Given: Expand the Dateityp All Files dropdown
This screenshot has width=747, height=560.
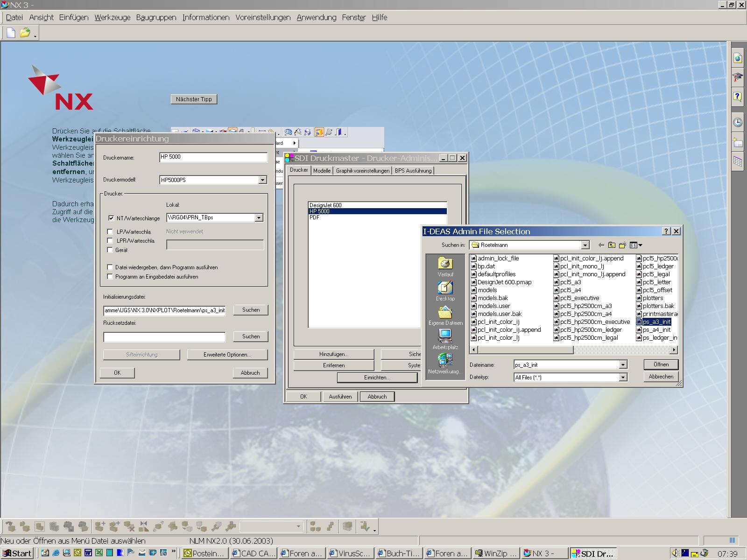Looking at the screenshot, I should click(623, 378).
